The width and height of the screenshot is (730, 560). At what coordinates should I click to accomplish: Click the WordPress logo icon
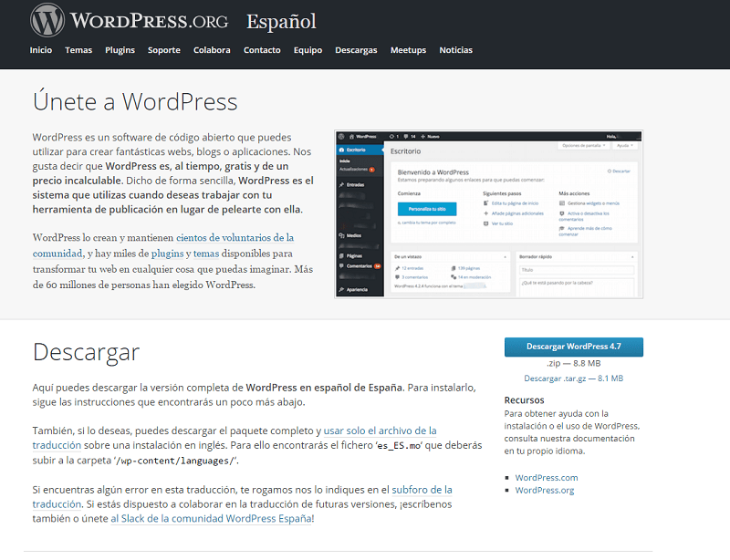[x=47, y=20]
